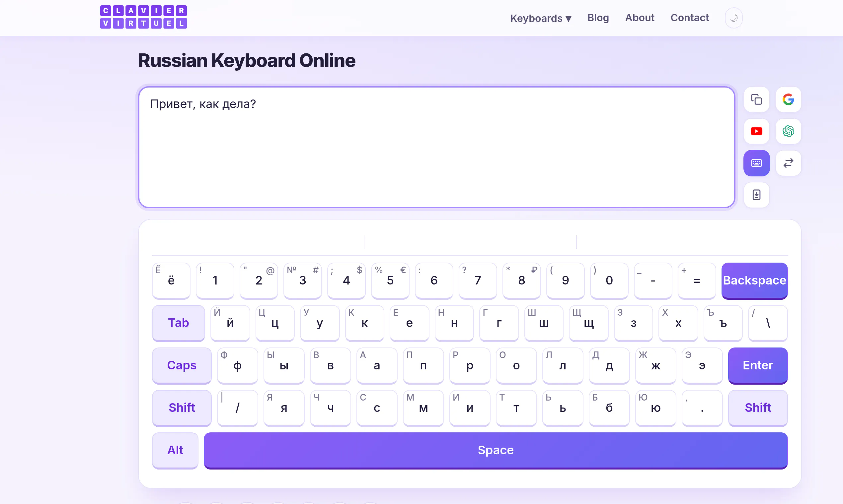843x504 pixels.
Task: Tap the ё key
Action: coord(171,281)
